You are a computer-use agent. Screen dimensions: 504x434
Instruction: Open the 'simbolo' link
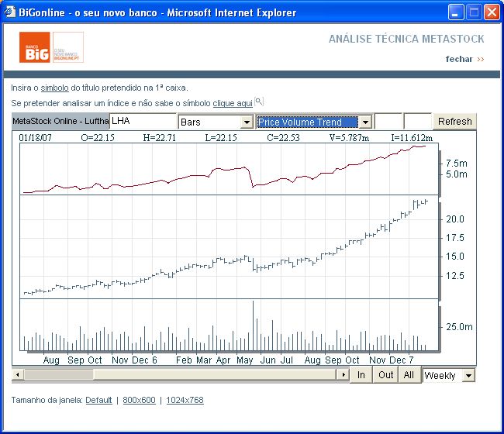tap(54, 88)
